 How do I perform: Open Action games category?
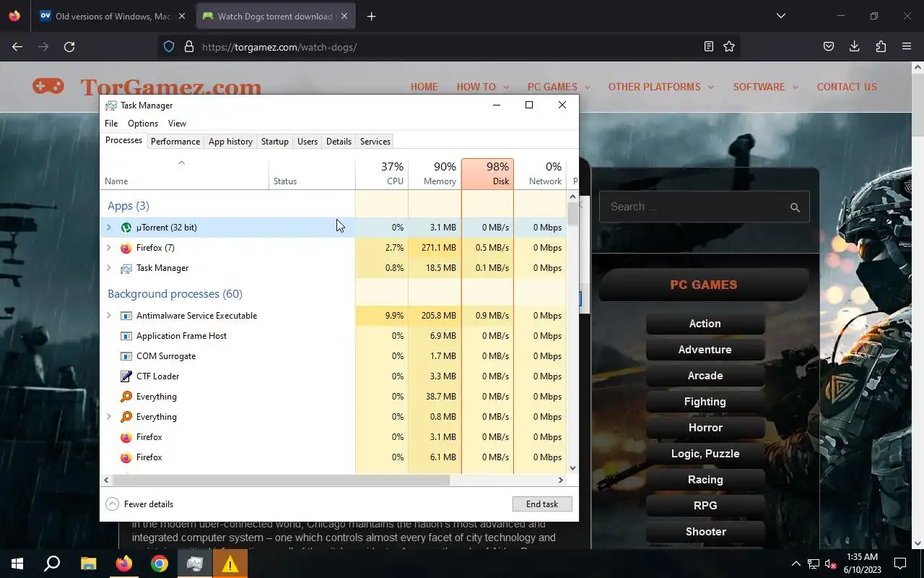point(705,324)
